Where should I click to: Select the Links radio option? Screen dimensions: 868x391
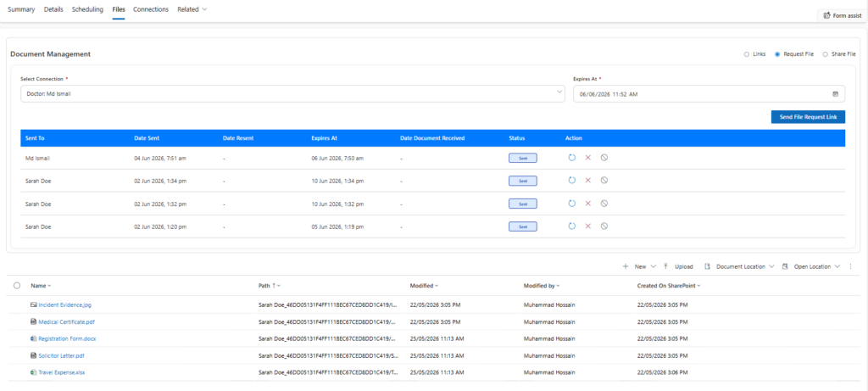(747, 54)
